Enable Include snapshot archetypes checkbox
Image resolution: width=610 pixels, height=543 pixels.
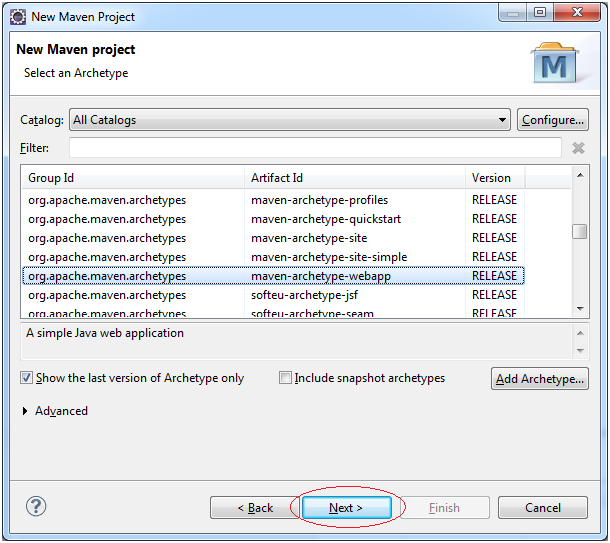click(285, 378)
